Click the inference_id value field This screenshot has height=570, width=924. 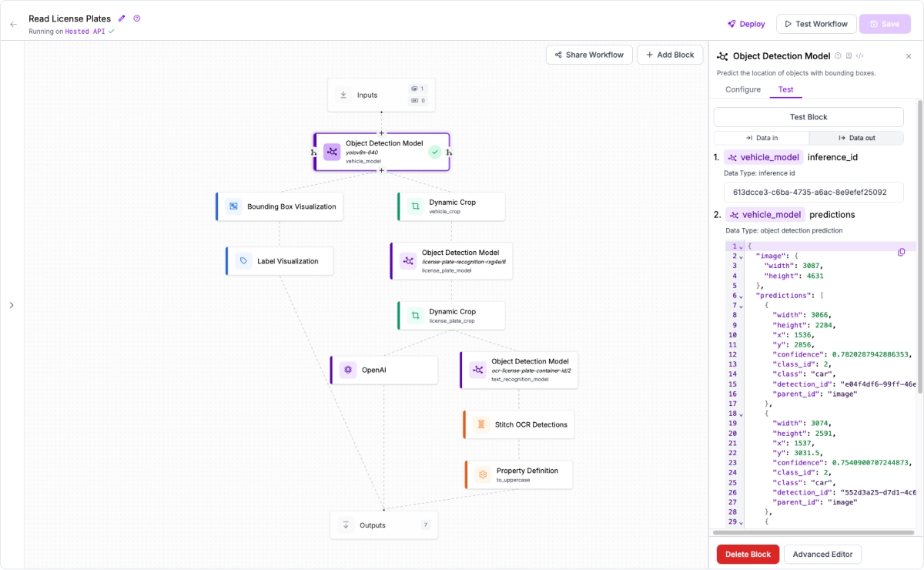tap(813, 192)
